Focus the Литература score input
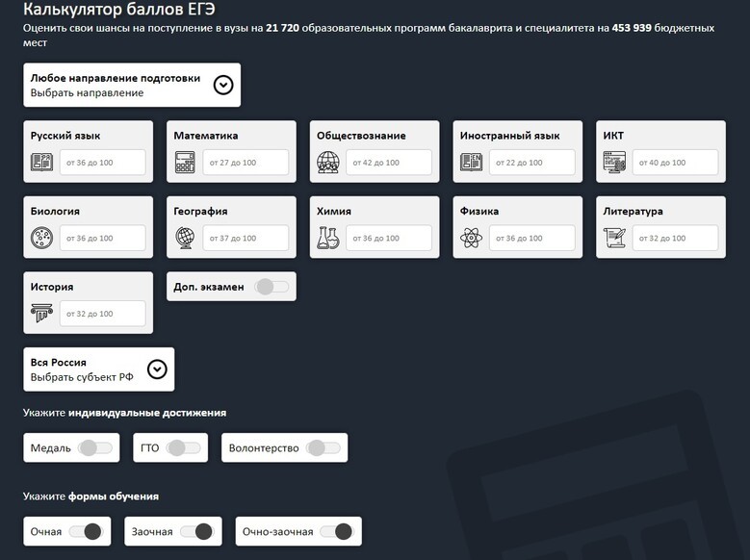Viewport: 750px width, 560px height. tap(675, 238)
